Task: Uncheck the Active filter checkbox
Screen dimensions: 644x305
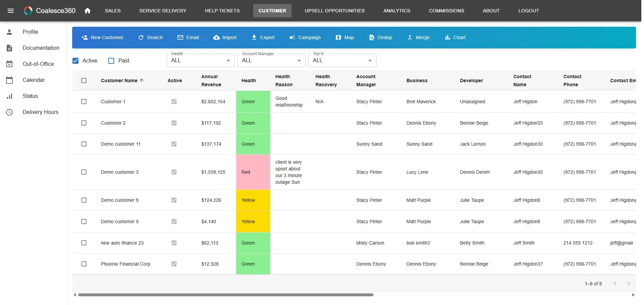Action: pos(75,61)
